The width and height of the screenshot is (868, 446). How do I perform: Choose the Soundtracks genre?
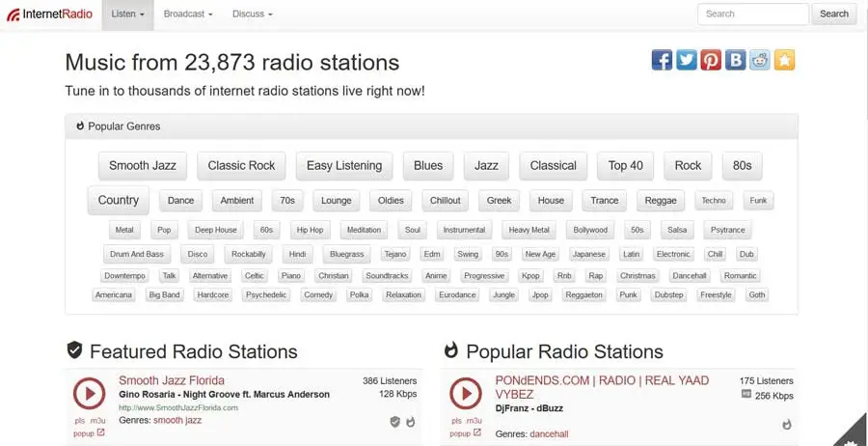point(387,276)
